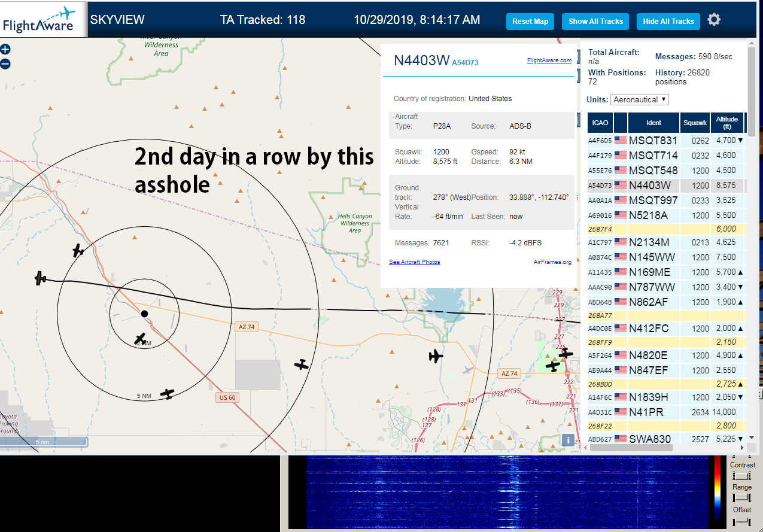Open the Units dropdown showing Aeronautical
Viewport: 763px width, 532px height.
pos(640,99)
